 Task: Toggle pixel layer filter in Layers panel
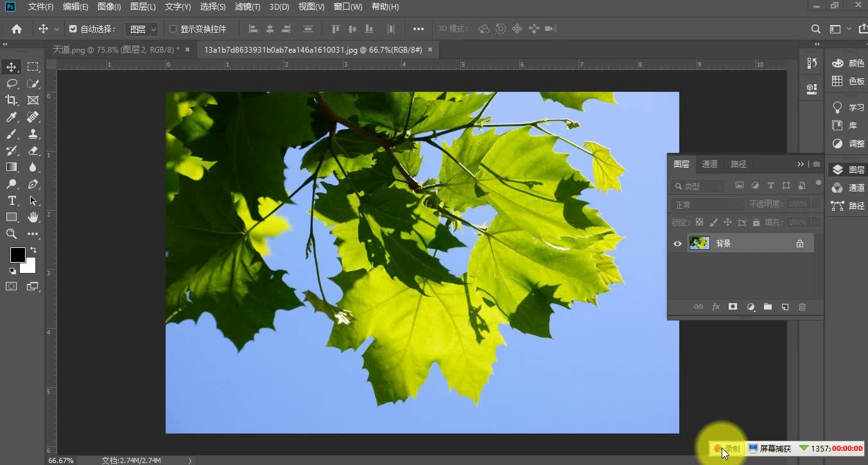click(x=740, y=186)
